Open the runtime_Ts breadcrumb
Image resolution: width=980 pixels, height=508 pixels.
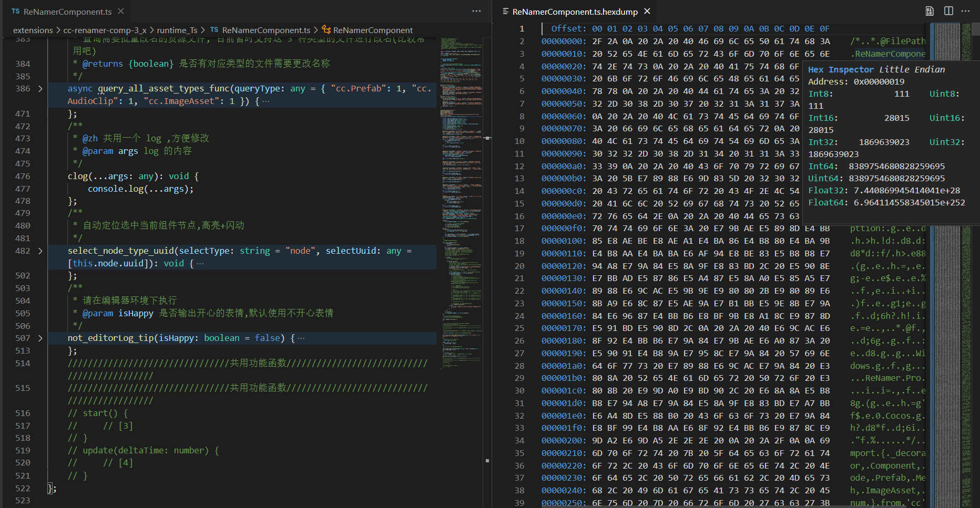(x=177, y=30)
